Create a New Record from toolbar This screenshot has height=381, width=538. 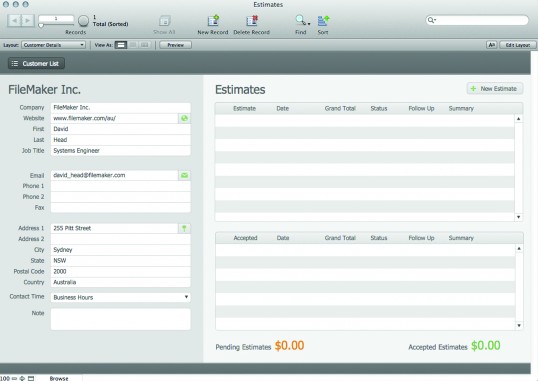pos(213,21)
